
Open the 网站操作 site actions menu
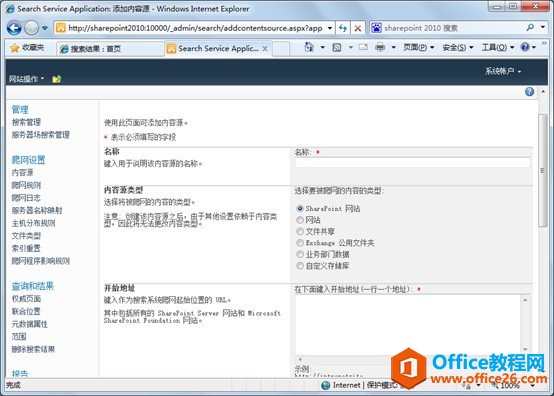tap(26, 79)
